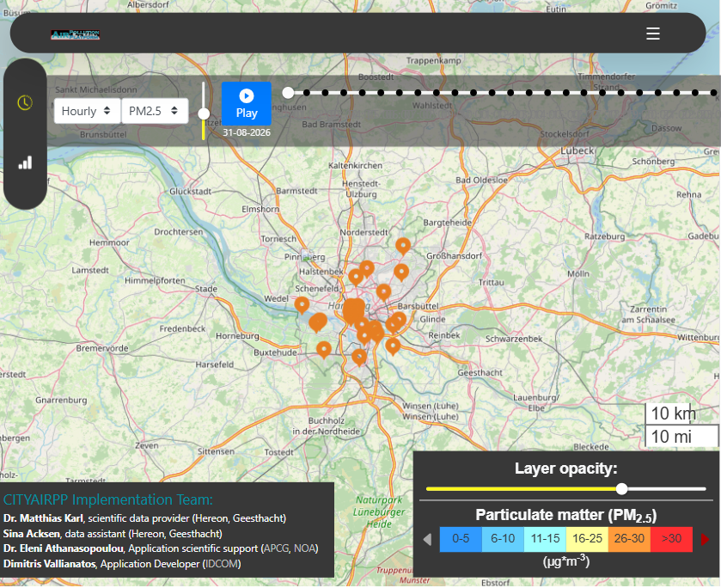
Task: Select the 16-25 yellow legend swatch
Action: (x=587, y=539)
